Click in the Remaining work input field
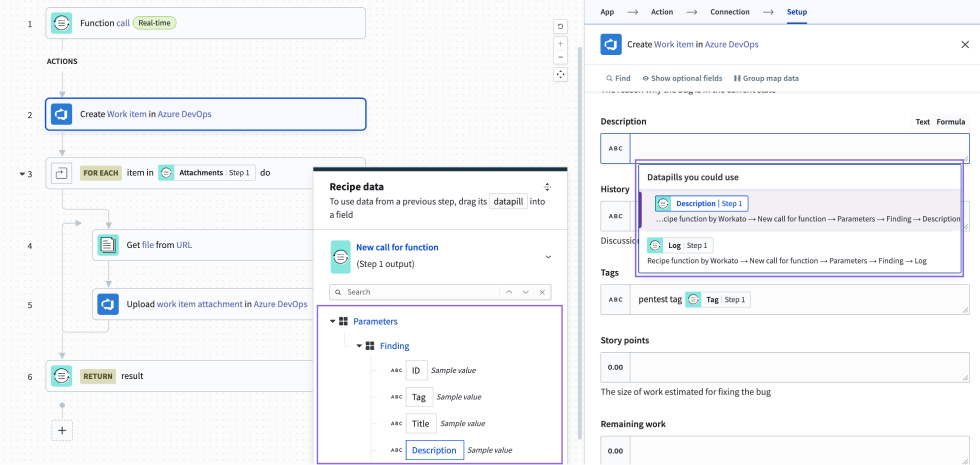 click(799, 451)
